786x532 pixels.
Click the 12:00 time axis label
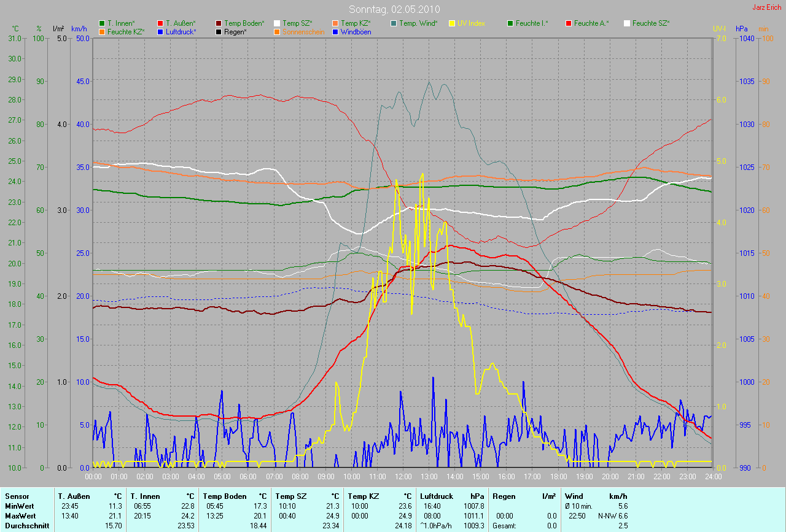point(403,476)
